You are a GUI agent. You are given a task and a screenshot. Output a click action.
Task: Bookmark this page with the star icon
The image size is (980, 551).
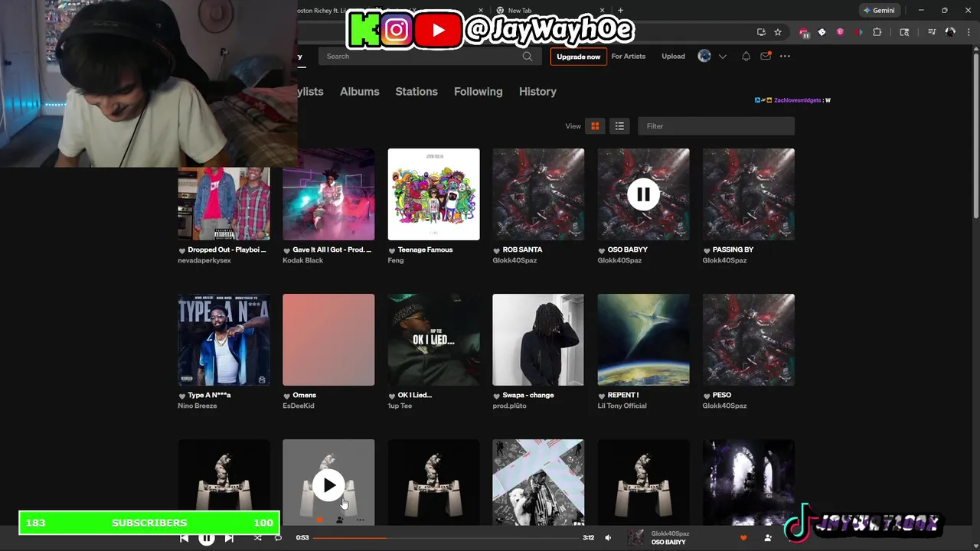778,32
